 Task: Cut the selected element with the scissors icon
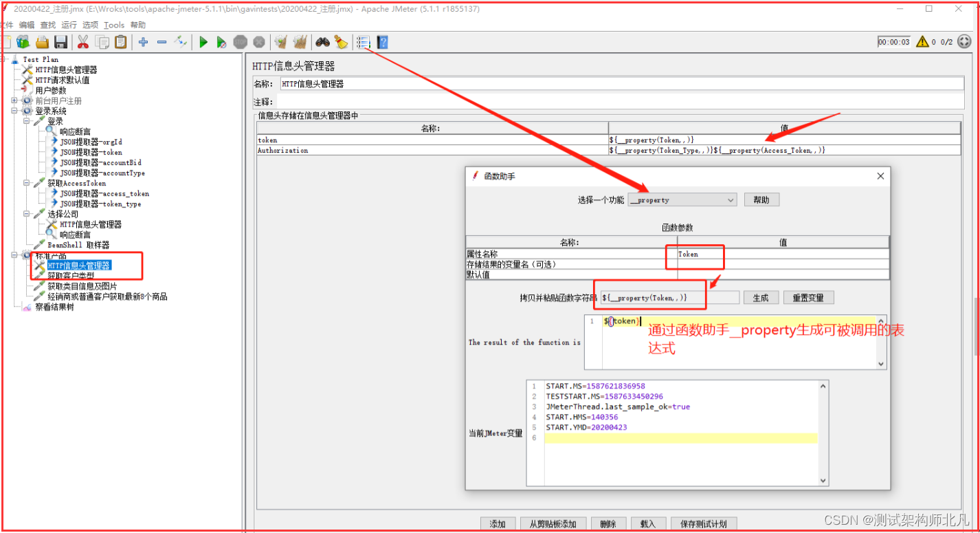pos(83,42)
